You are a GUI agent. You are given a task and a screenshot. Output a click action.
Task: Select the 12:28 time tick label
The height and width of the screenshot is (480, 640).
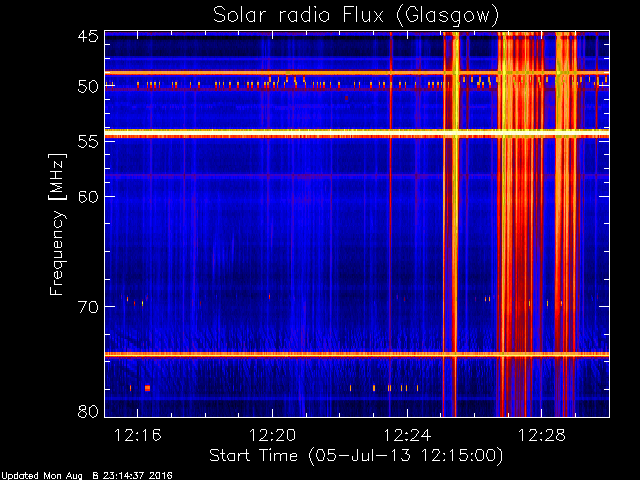[x=542, y=436]
